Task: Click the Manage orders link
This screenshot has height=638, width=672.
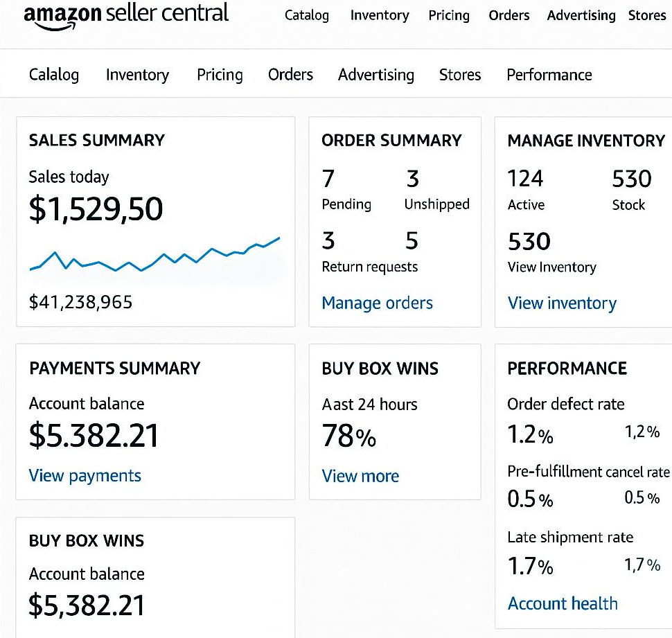Action: pos(377,303)
